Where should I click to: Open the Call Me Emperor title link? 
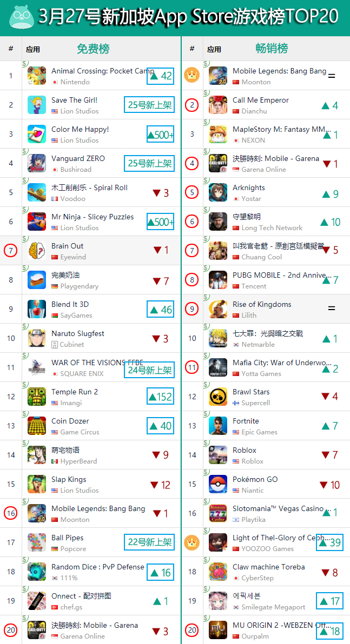pyautogui.click(x=261, y=100)
